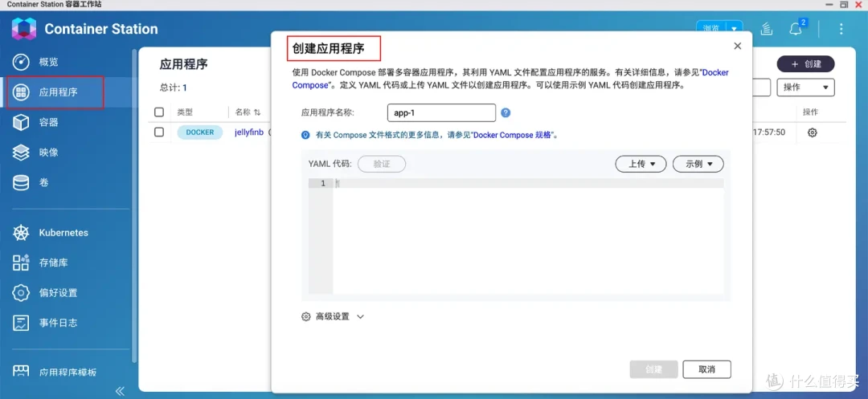Click the 应用程序模板 store icon
Viewport: 868px width, 399px height.
pyautogui.click(x=21, y=372)
